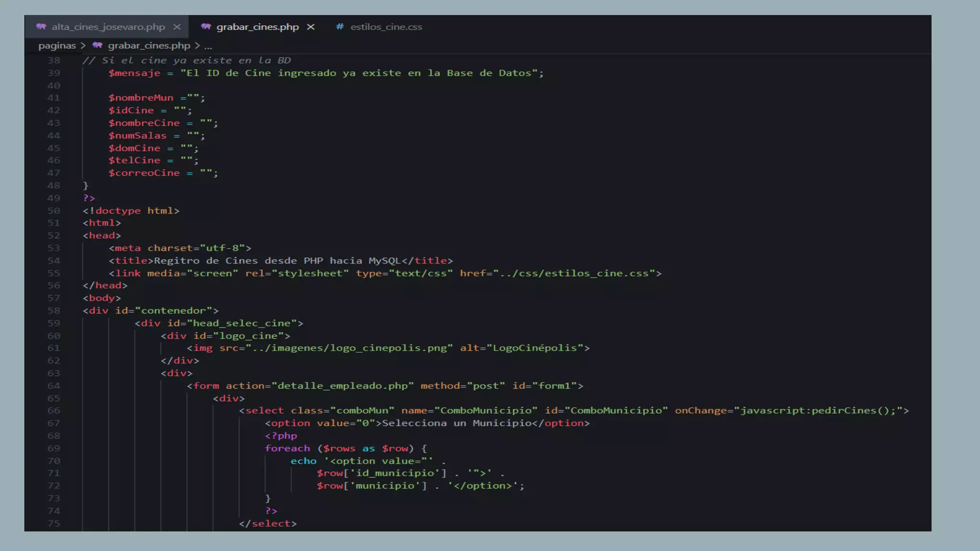
Task: Select line number 66 in the gutter
Action: point(54,410)
